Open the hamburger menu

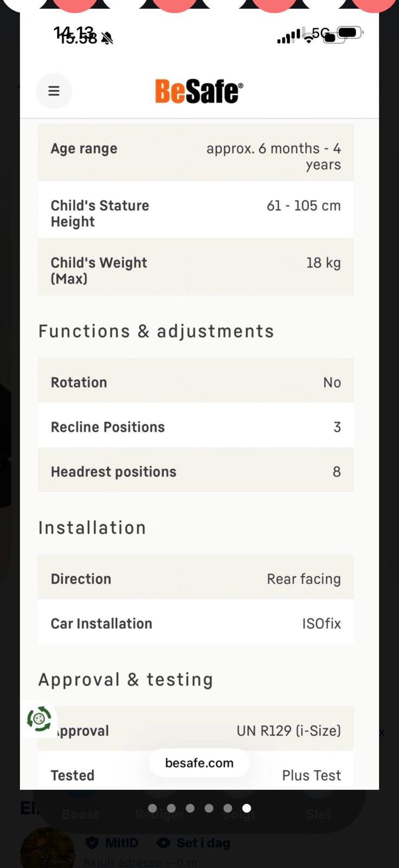(x=54, y=91)
